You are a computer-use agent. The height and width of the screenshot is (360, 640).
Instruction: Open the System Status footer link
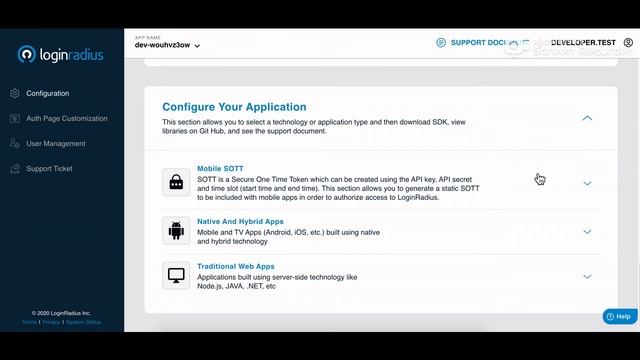[x=83, y=322]
